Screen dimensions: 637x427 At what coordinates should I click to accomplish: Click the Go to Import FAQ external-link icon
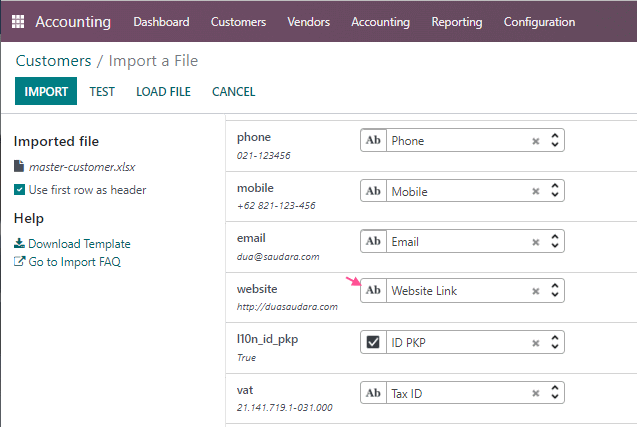[x=19, y=261]
